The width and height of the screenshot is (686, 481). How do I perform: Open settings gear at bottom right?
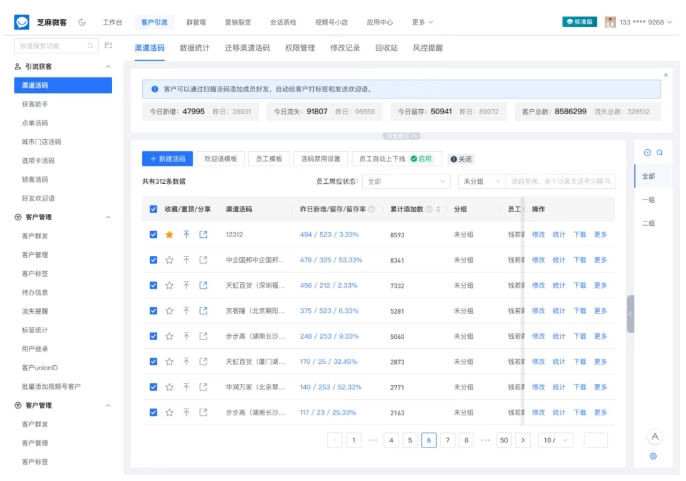coord(653,456)
